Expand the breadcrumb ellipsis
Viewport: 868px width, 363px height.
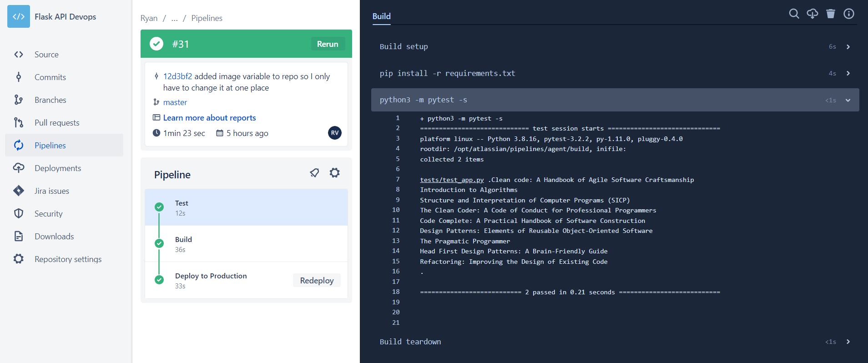174,18
